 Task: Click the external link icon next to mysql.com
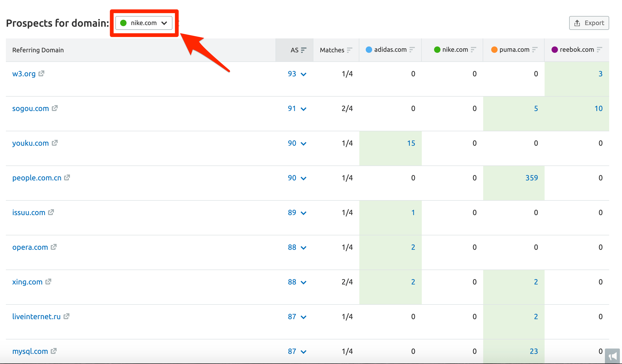[54, 351]
